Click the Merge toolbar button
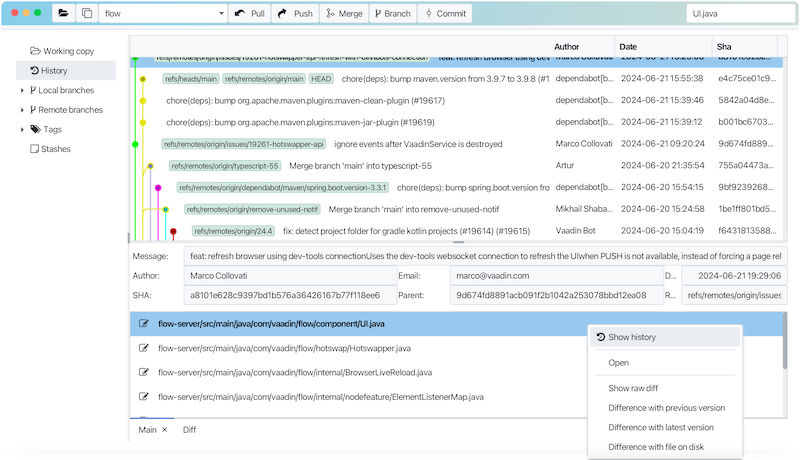800x460 pixels. click(x=345, y=14)
